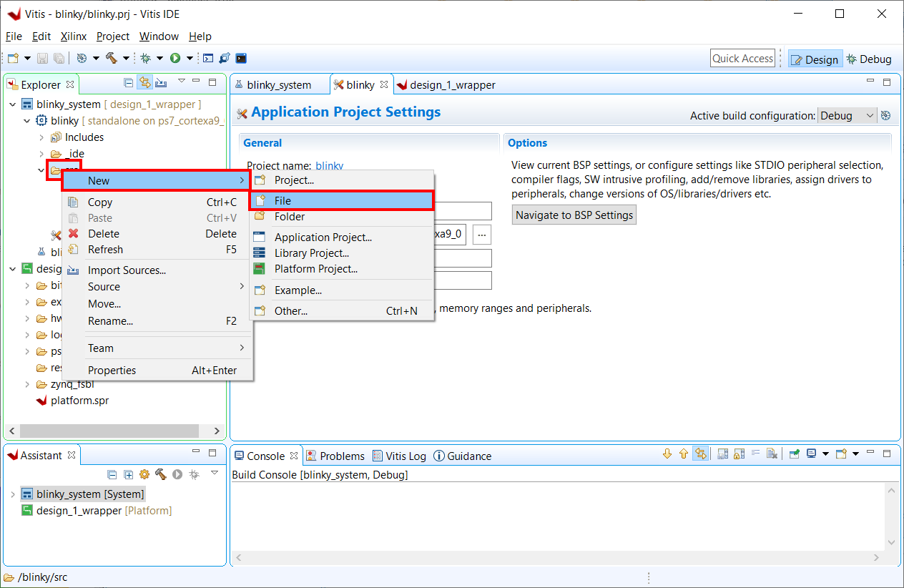Click the Quick Access search field

pos(743,59)
